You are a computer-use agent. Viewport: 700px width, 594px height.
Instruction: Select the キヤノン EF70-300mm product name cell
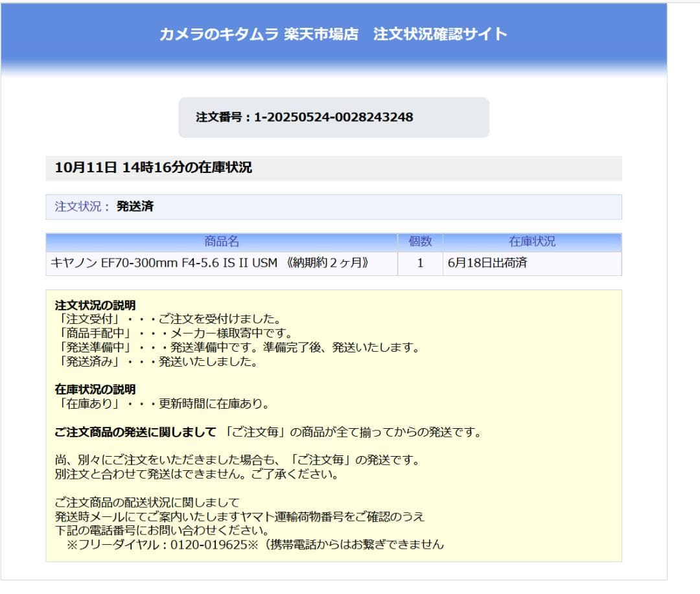[x=210, y=264]
